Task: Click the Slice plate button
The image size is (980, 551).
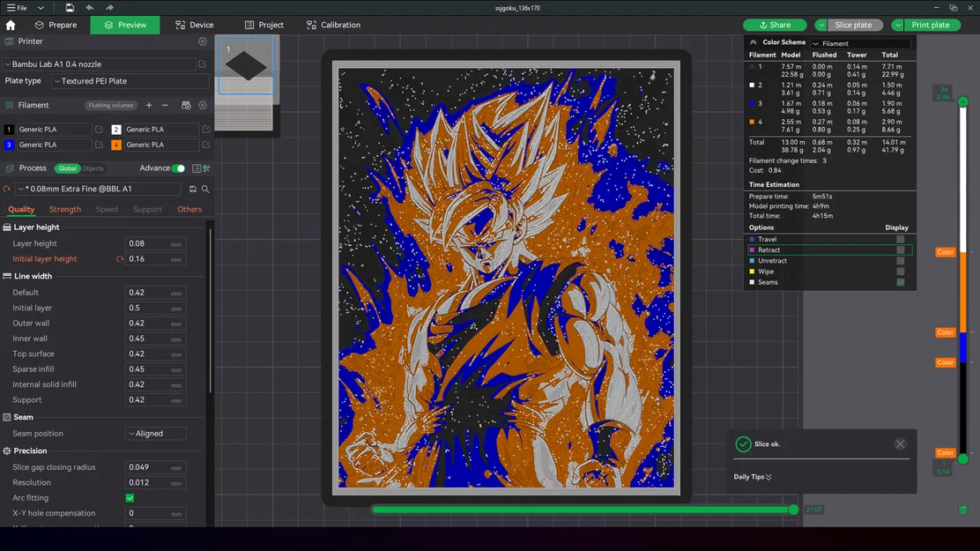Action: pyautogui.click(x=853, y=25)
